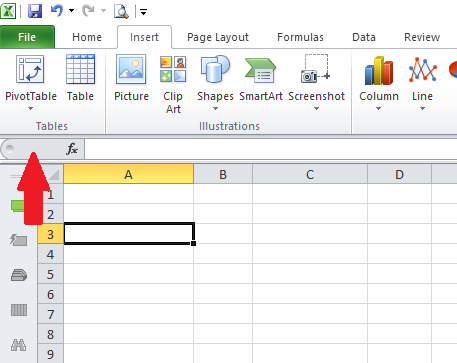Open the Screenshot dropdown
Screen dimensions: 457x363
coord(316,109)
